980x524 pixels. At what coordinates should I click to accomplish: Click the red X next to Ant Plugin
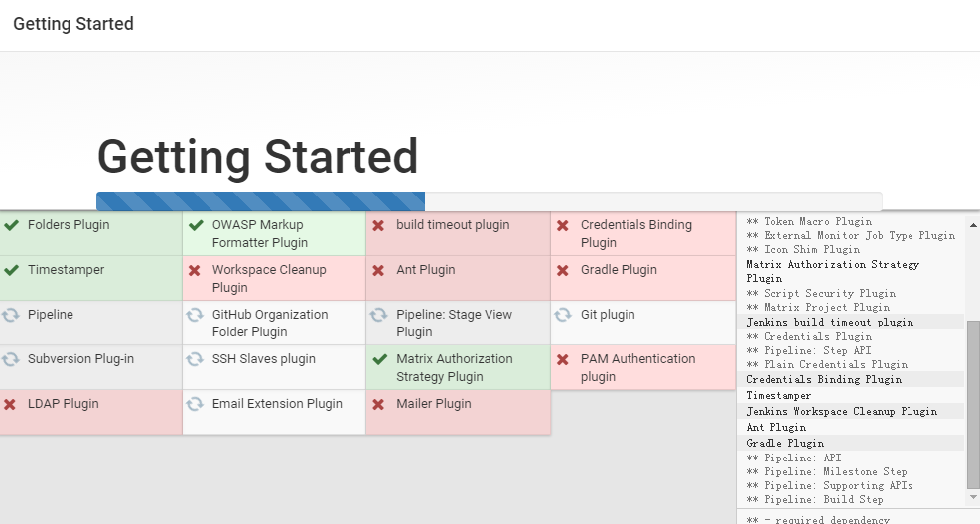(378, 270)
